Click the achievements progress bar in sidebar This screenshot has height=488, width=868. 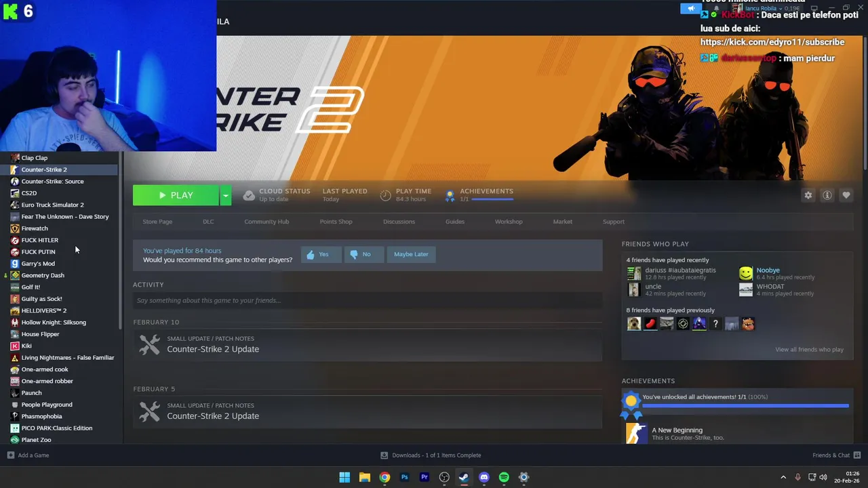[745, 406]
